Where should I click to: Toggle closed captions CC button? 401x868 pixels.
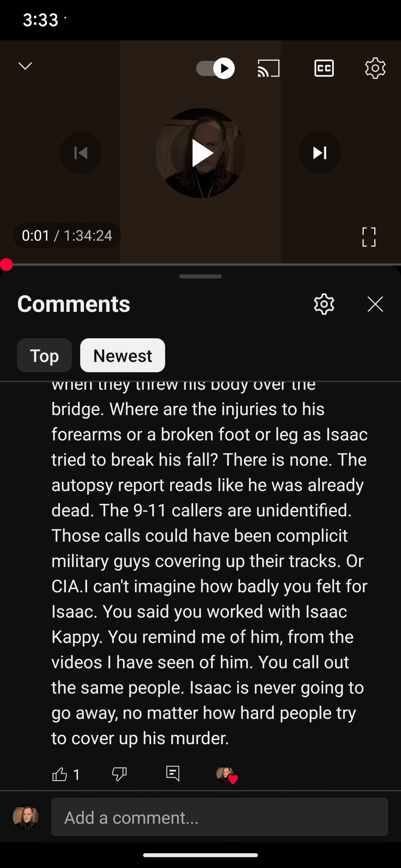(x=324, y=68)
